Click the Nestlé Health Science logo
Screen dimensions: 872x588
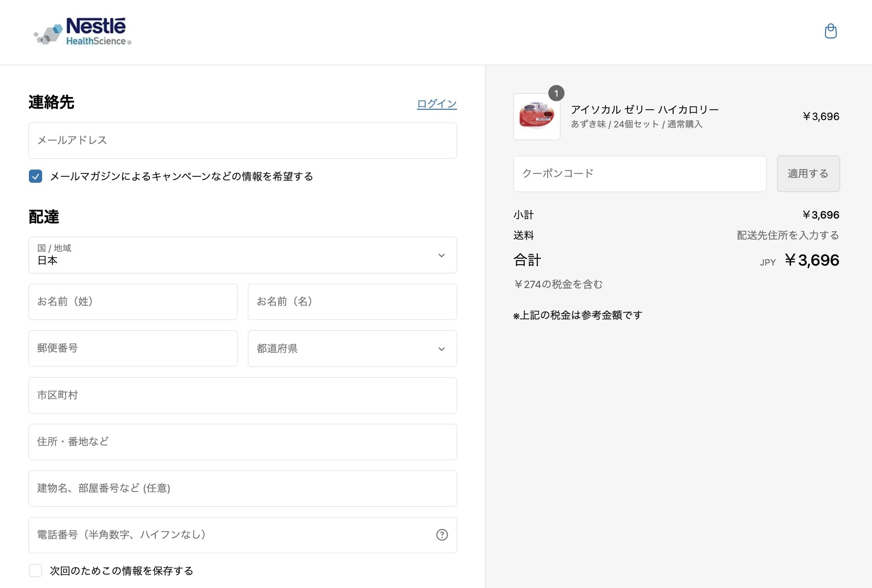(x=83, y=32)
